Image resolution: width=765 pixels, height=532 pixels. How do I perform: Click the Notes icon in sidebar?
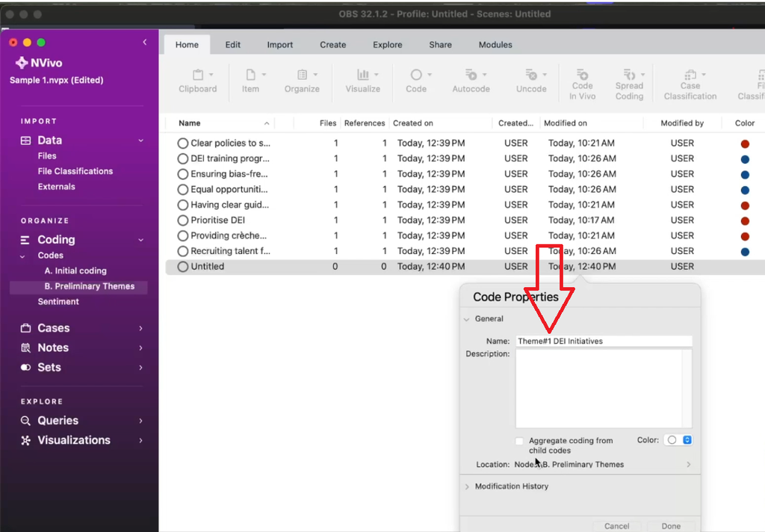coord(26,347)
